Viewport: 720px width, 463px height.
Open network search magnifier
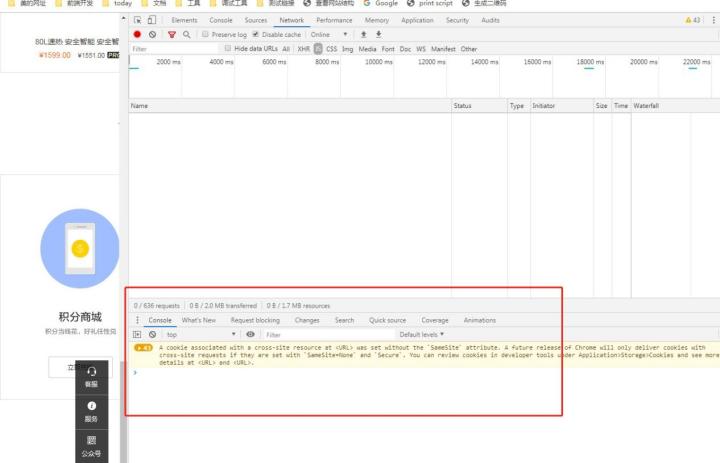click(186, 34)
